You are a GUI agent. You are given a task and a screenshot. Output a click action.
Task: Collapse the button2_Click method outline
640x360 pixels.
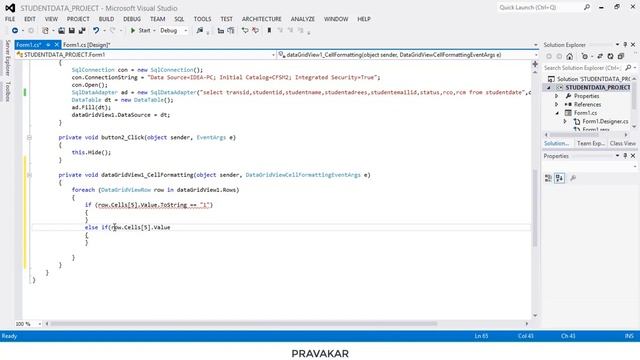(29, 138)
